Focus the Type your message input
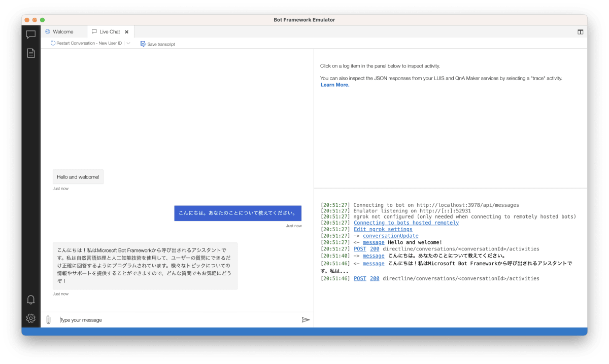The height and width of the screenshot is (364, 609). pos(178,320)
